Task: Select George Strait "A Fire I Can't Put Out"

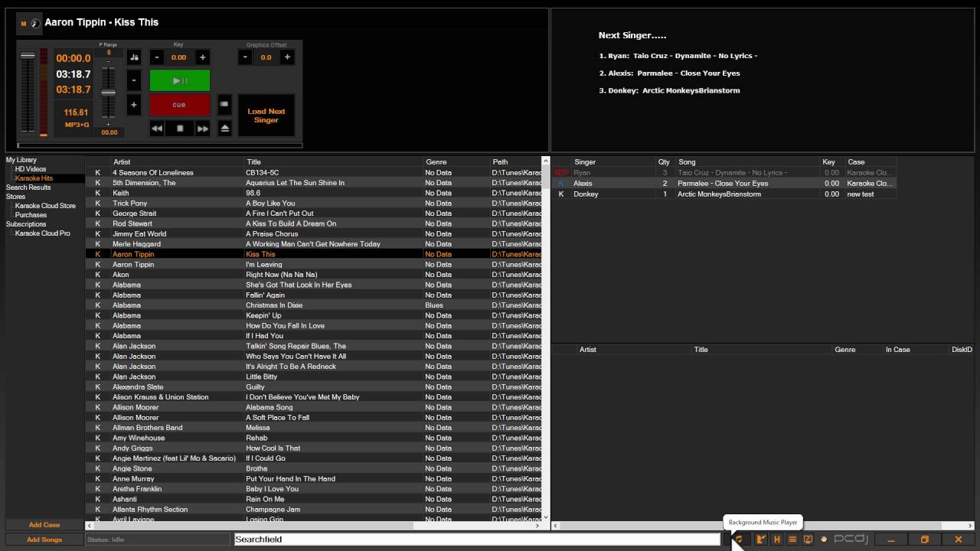Action: [x=313, y=214]
